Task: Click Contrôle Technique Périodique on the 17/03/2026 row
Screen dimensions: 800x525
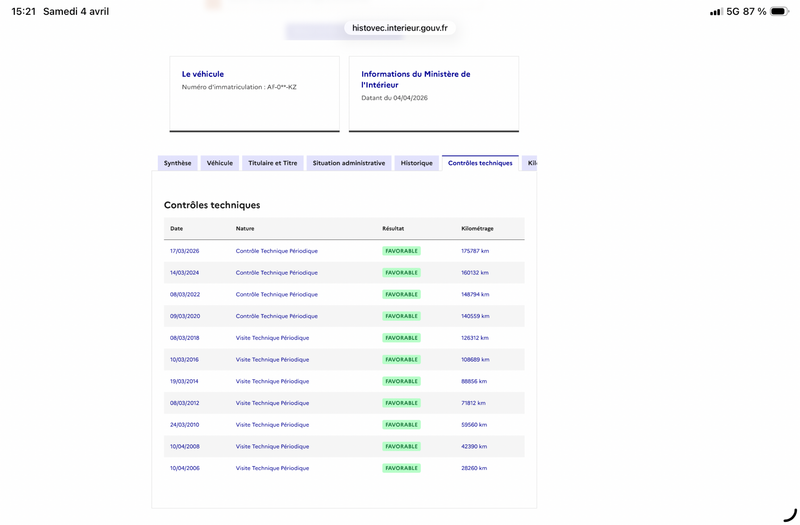Action: (277, 251)
